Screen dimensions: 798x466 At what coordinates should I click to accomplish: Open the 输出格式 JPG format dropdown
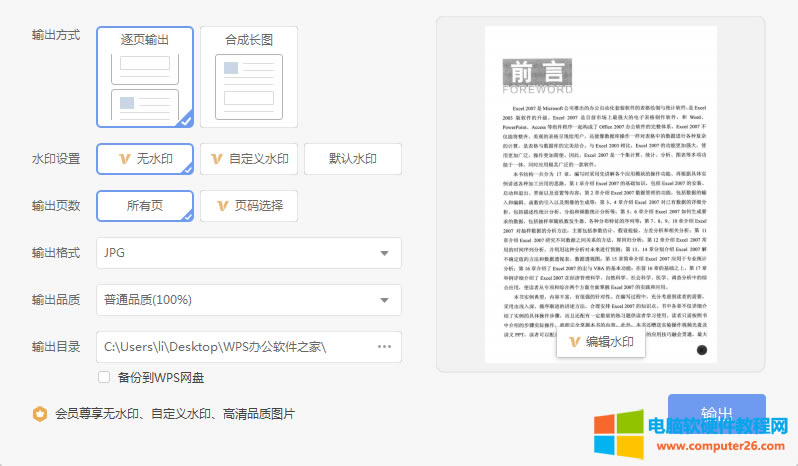[249, 253]
